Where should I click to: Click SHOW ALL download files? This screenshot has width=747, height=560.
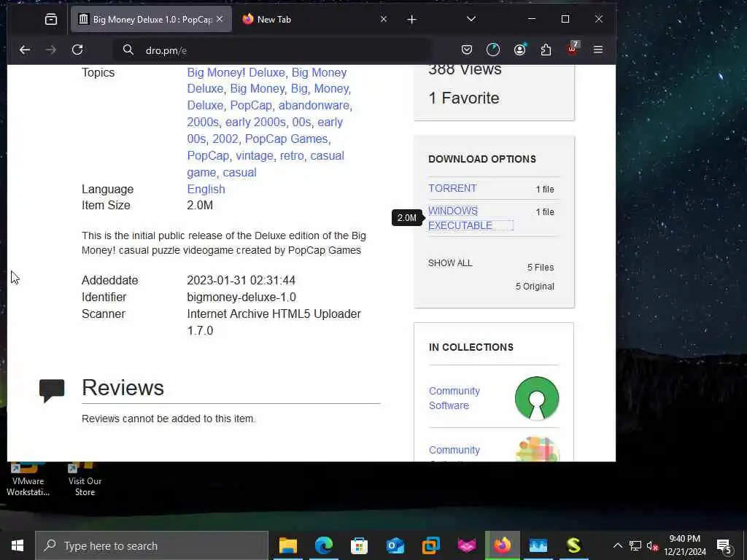[450, 262]
